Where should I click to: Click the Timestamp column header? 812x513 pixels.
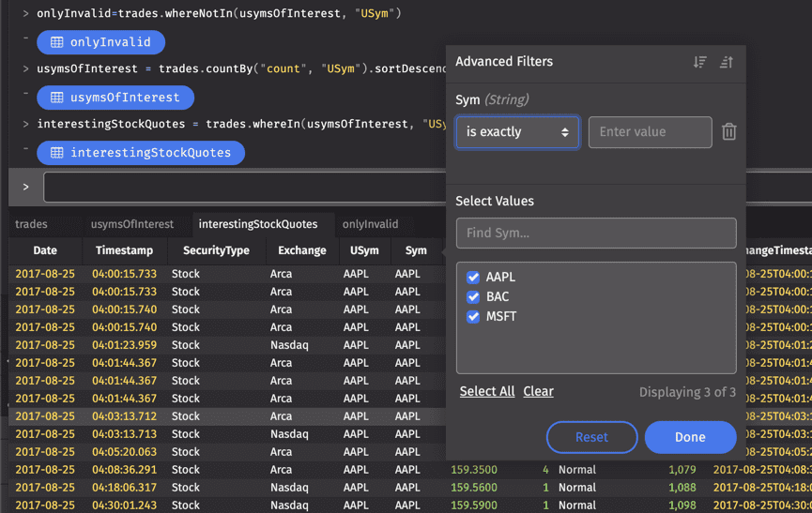tap(124, 250)
